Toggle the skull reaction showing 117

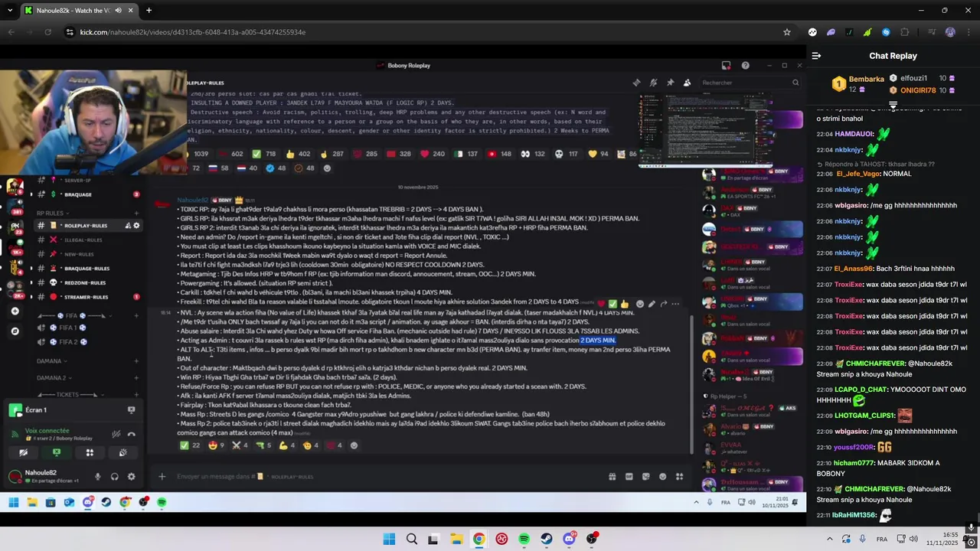567,154
